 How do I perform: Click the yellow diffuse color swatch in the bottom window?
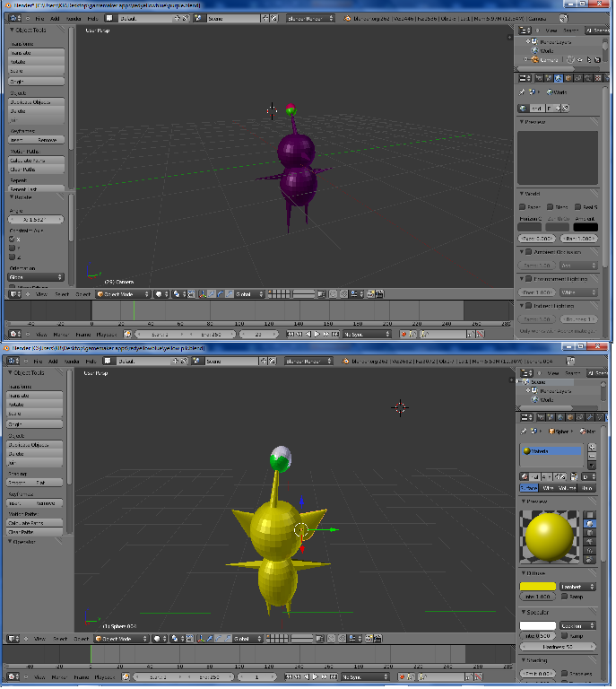click(x=538, y=587)
